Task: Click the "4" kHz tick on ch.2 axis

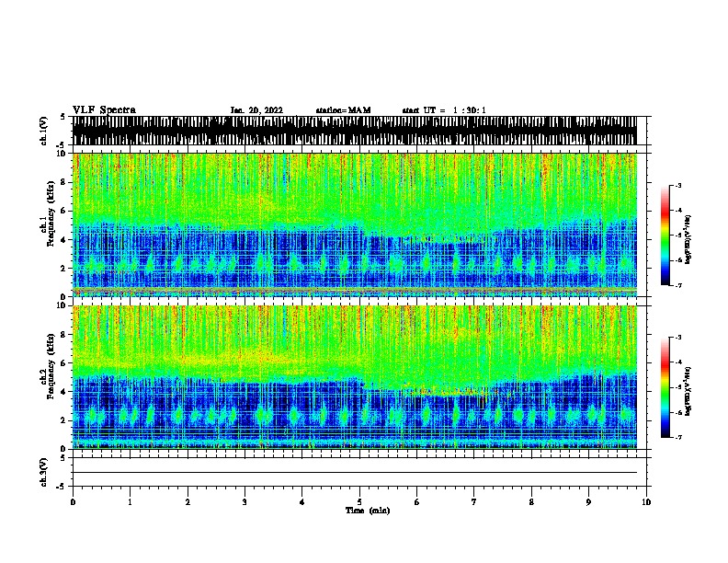Action: point(63,392)
